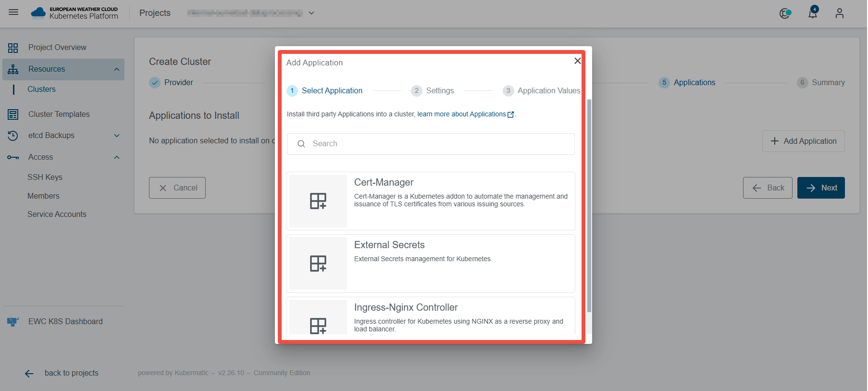This screenshot has width=868, height=391.
Task: Click the European Weather Cloud logo
Action: point(74,13)
